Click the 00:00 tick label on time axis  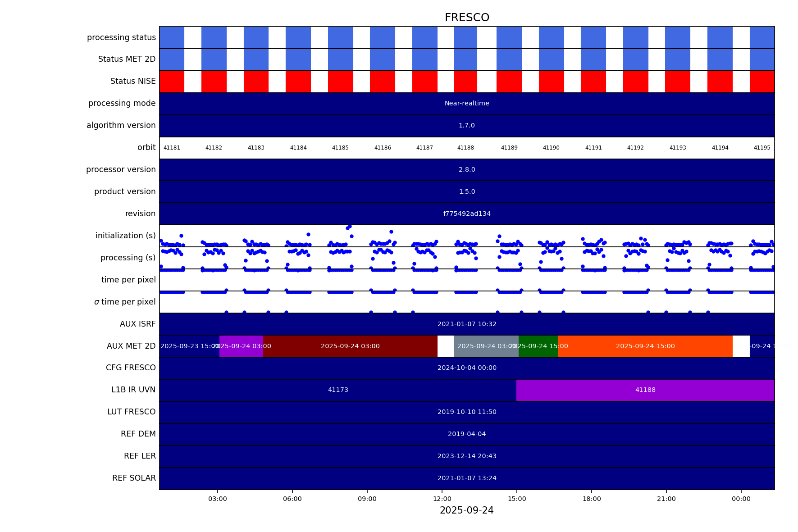741,499
